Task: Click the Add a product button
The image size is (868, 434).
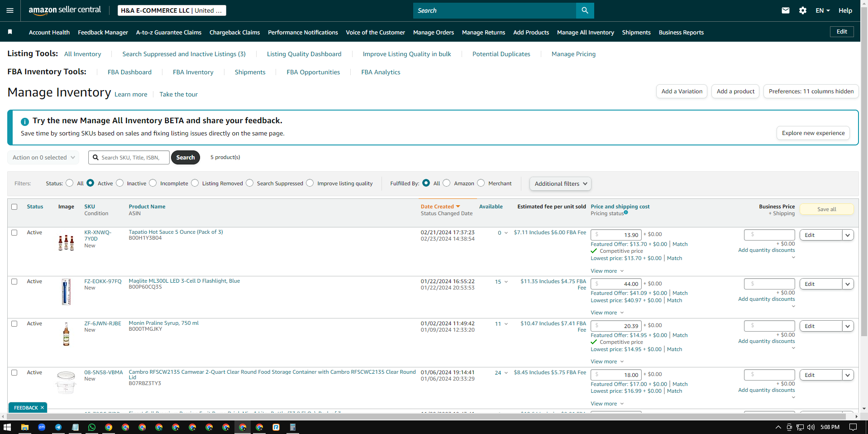Action: (735, 91)
